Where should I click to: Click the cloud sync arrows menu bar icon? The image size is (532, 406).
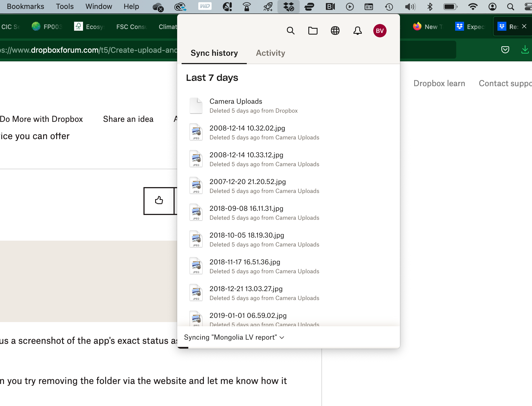coord(180,7)
